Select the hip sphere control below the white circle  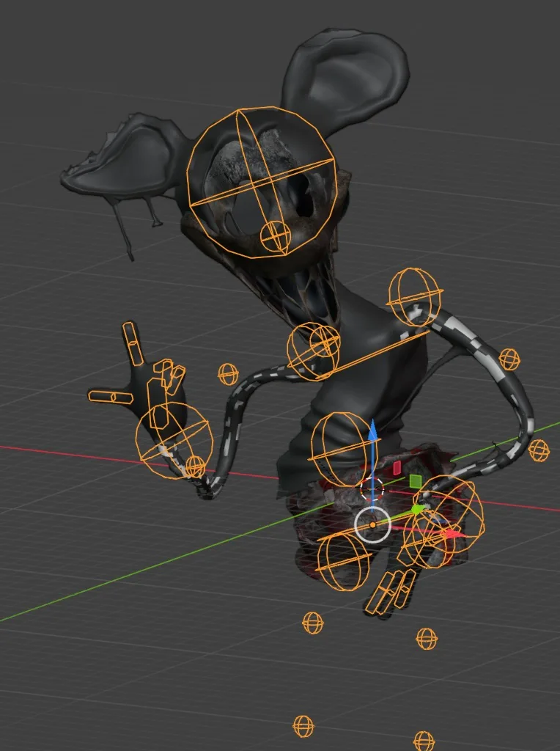345,561
